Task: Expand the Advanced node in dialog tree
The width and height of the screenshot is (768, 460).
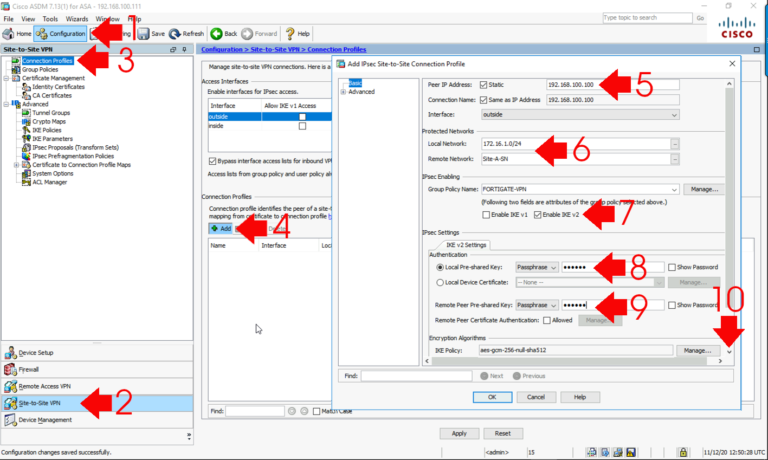Action: (343, 92)
